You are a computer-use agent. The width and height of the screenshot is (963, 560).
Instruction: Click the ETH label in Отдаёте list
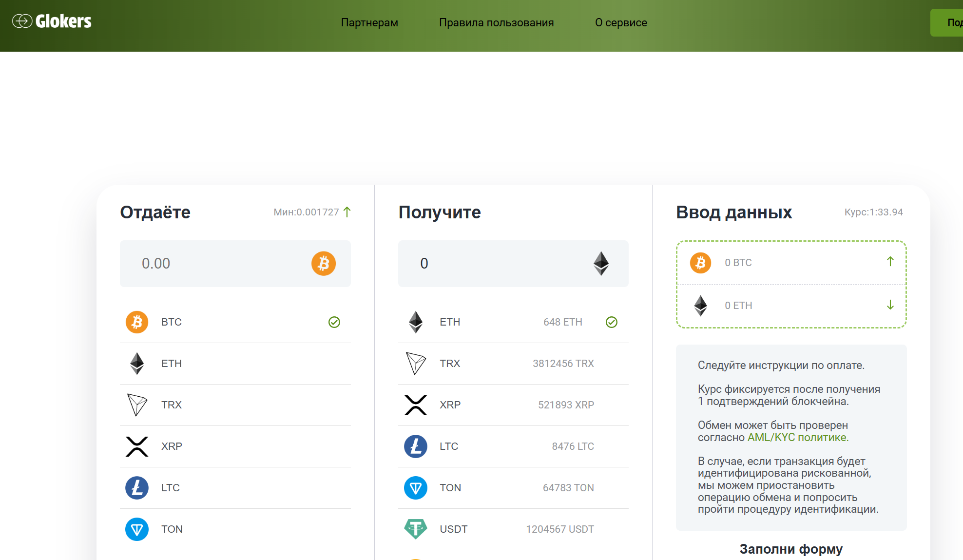[x=172, y=364]
